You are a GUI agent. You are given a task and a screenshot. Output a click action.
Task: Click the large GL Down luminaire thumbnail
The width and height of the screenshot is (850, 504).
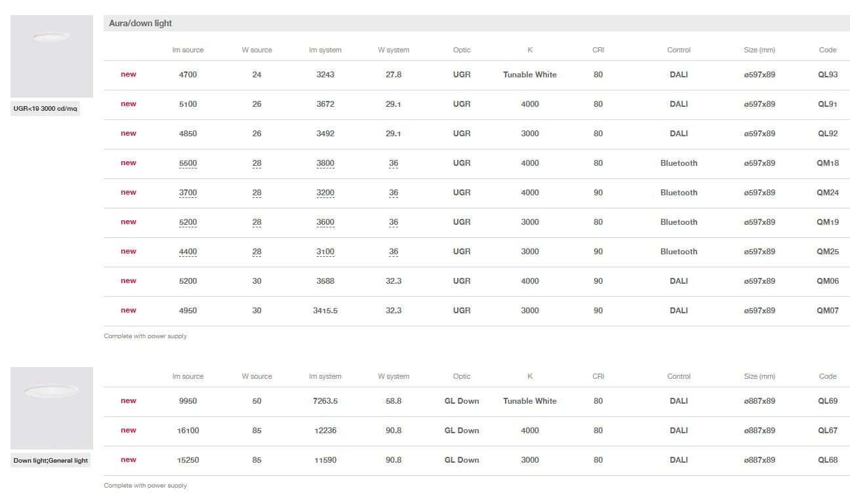[x=51, y=408]
